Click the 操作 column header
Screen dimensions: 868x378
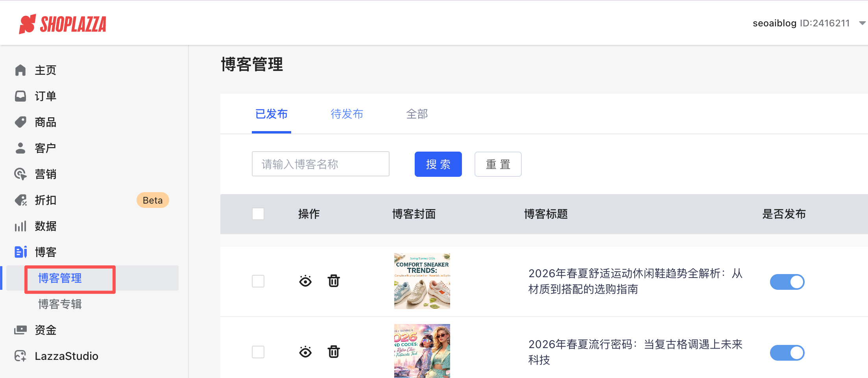point(309,214)
